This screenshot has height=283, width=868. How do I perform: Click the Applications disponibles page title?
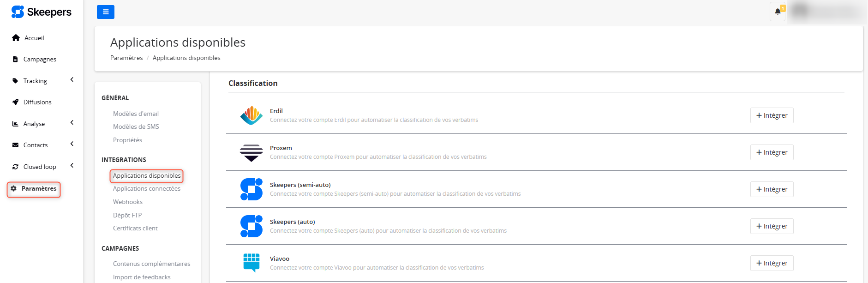coord(178,42)
